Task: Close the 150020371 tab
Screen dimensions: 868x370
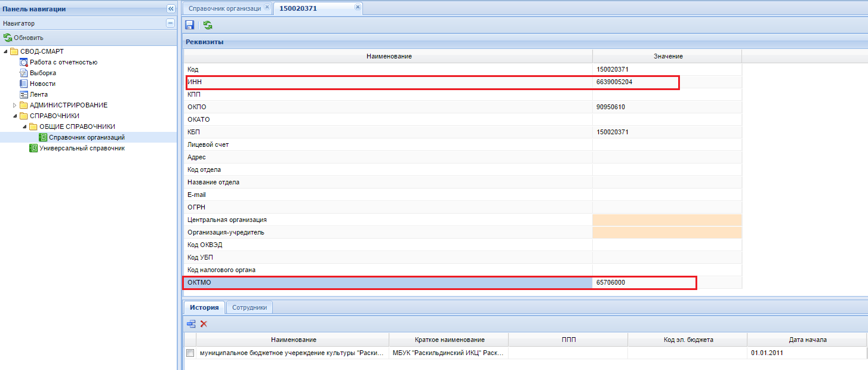Action: (358, 7)
